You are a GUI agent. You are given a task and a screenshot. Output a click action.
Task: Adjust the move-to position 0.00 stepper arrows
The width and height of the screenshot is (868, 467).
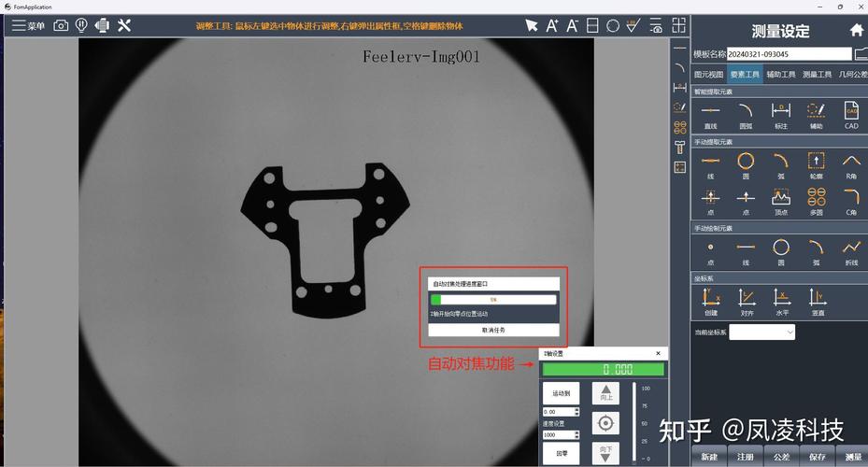(x=576, y=412)
